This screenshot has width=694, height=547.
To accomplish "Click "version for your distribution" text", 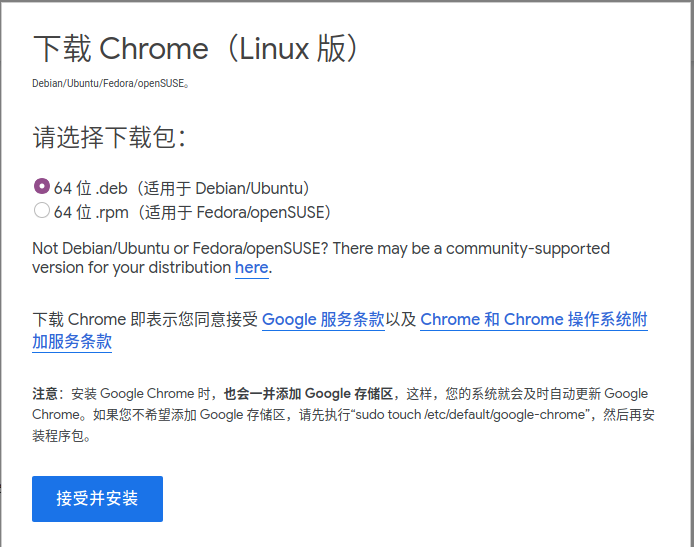I will [131, 268].
